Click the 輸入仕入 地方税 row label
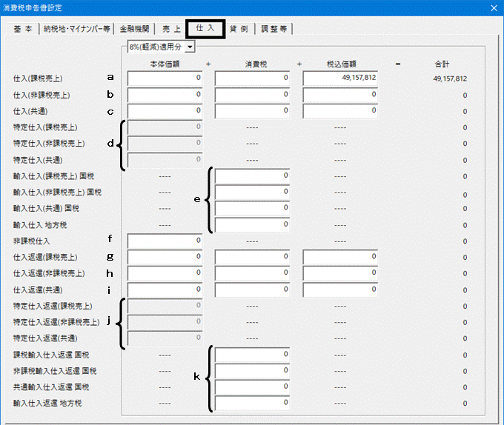Screen dimensions: 504x425 coord(40,225)
